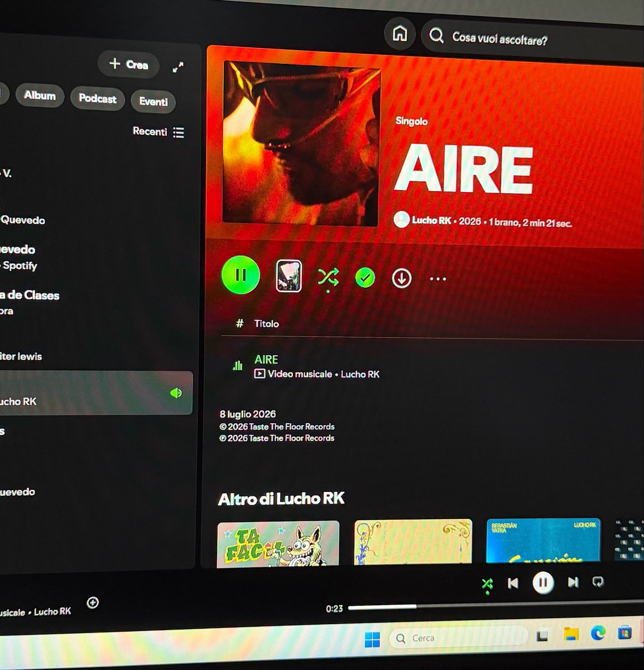Open the three-dots more options menu
644x670 pixels.
click(x=438, y=279)
